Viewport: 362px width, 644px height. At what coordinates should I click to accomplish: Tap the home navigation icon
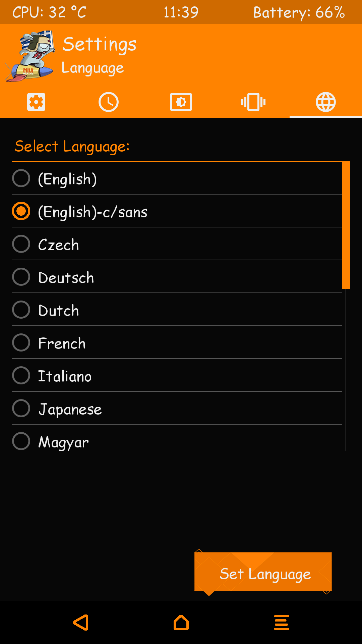[x=181, y=623]
